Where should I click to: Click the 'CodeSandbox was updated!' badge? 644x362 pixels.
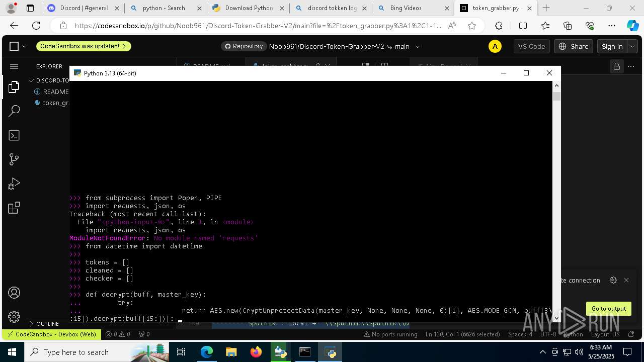(x=84, y=46)
